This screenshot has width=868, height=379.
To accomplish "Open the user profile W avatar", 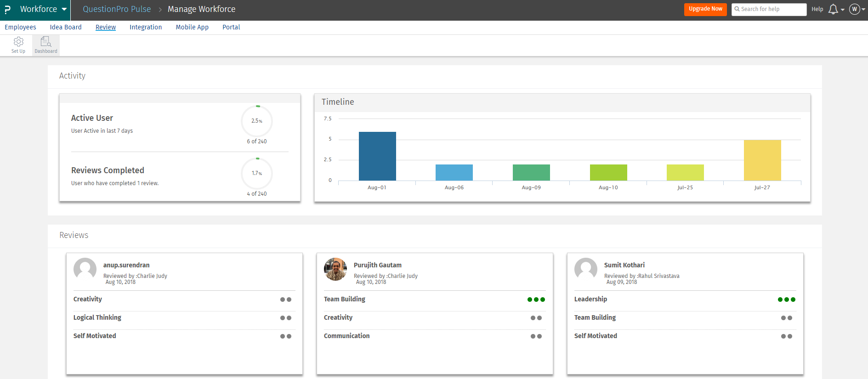I will [x=855, y=9].
